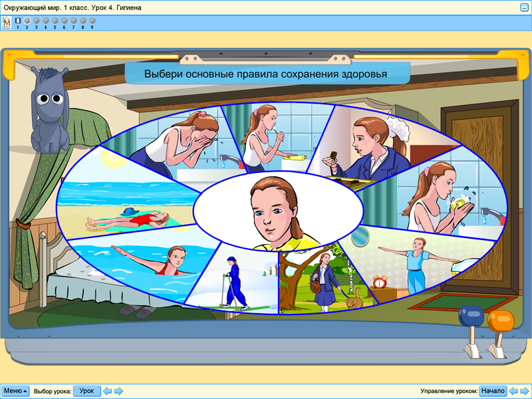The height and width of the screenshot is (399, 532).
Task: Click the lesson title Окружающий мир. 1 класс. Урок 4. Гигиена
Action: (72, 7)
